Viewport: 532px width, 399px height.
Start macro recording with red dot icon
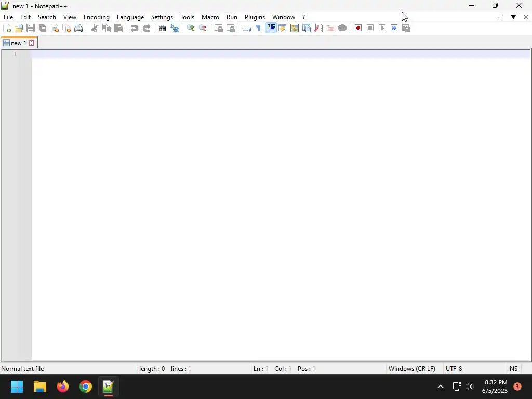pyautogui.click(x=358, y=28)
